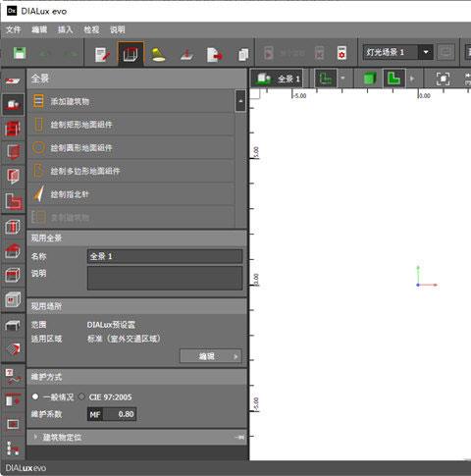The height and width of the screenshot is (476, 471).
Task: Click the 添加建筑物 tool
Action: (131, 101)
